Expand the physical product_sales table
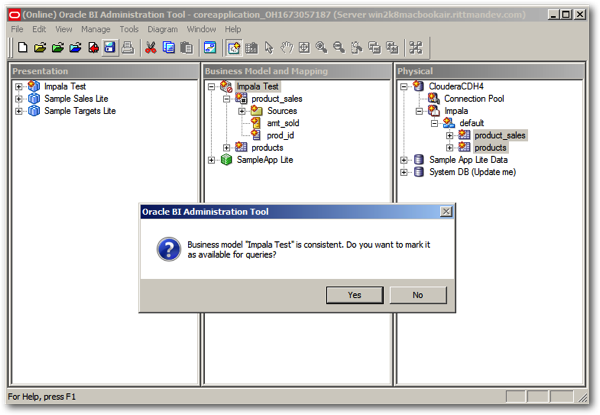The width and height of the screenshot is (600, 415). (450, 136)
